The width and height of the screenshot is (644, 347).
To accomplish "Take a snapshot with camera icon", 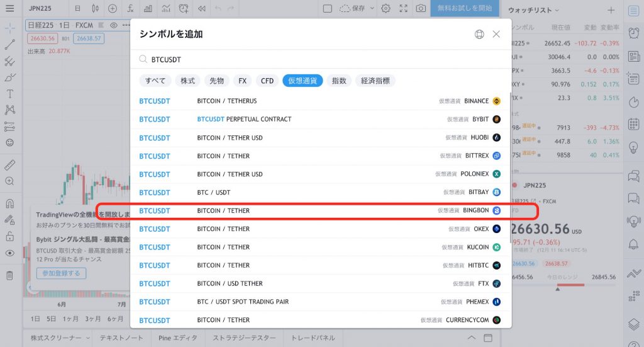I will (421, 8).
